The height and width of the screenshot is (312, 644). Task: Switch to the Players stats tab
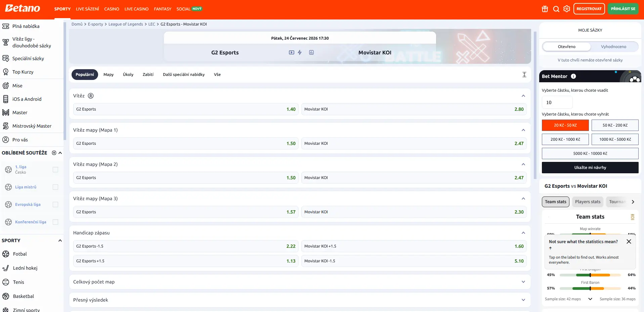point(588,202)
